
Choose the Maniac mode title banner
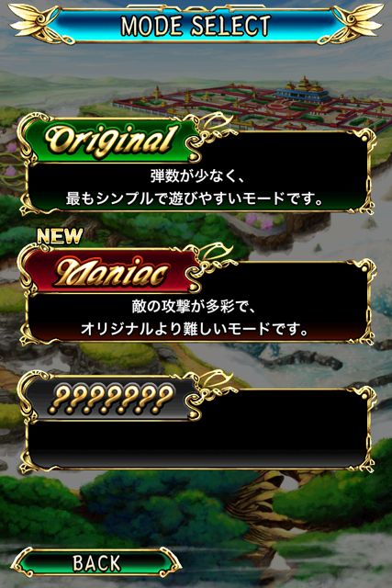point(110,271)
